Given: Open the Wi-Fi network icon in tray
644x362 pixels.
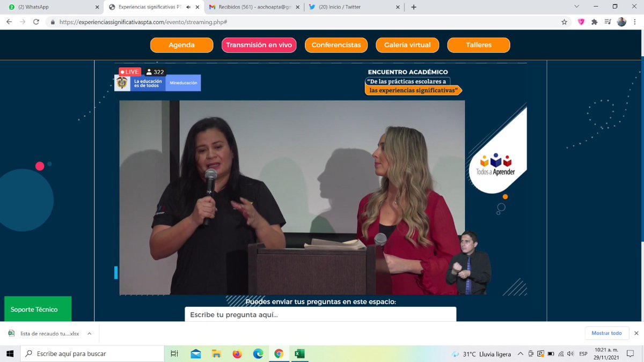Looking at the screenshot, I should coord(560,354).
